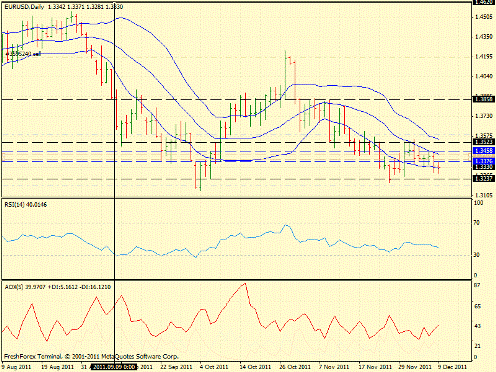The width and height of the screenshot is (496, 372).
Task: Click the 26 Oct 2011 date label
Action: [x=295, y=367]
